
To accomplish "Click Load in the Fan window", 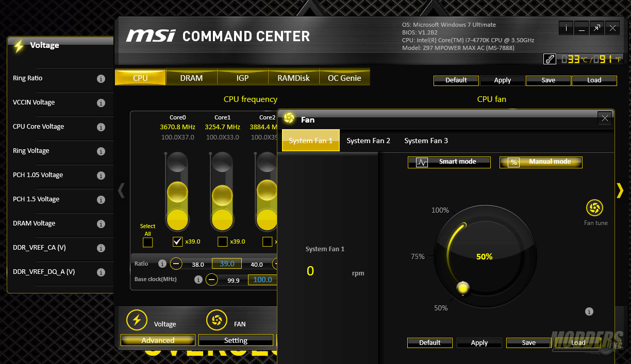I will 578,343.
